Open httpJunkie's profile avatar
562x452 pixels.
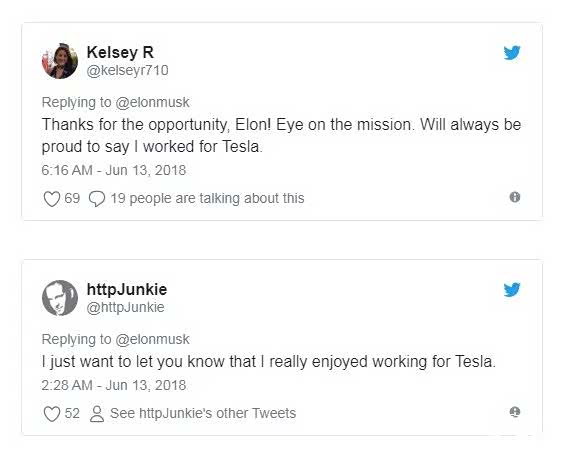pyautogui.click(x=60, y=298)
